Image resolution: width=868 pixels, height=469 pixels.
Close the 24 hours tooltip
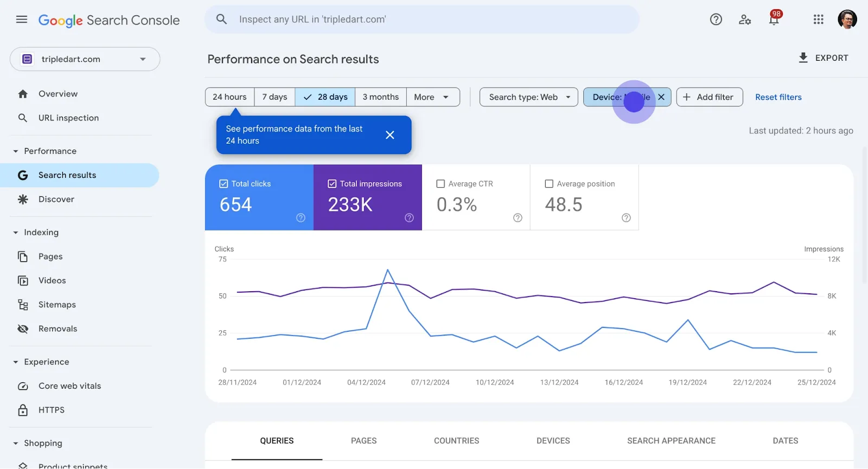point(390,135)
